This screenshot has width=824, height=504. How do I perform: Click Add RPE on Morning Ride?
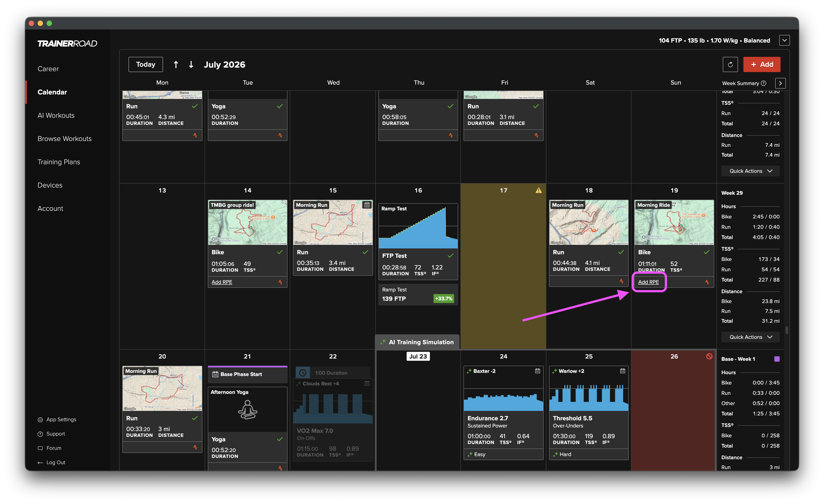[648, 282]
